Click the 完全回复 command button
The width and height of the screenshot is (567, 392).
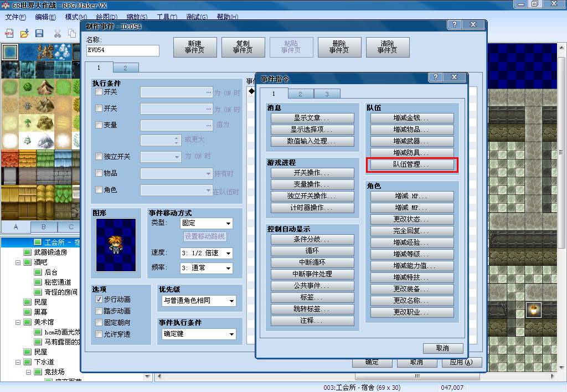click(412, 231)
